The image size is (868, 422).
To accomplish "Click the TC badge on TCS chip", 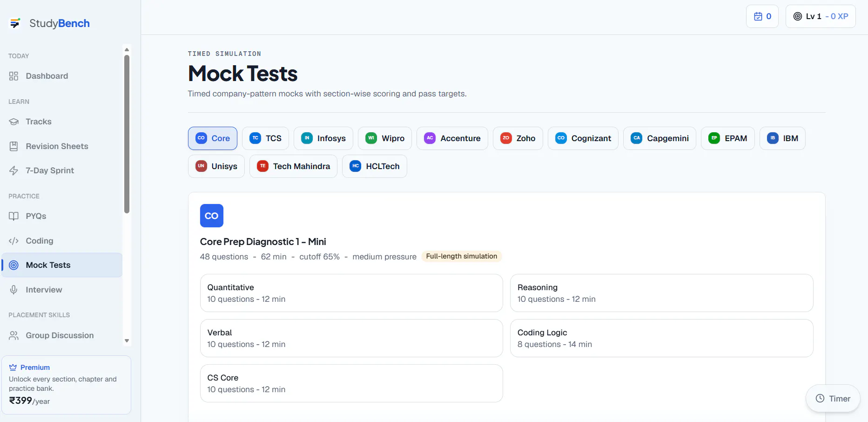I will point(256,138).
